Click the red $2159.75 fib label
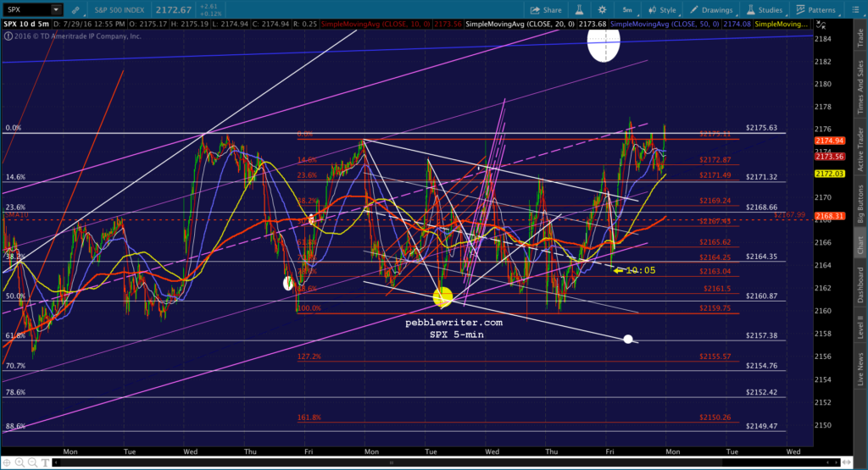The width and height of the screenshot is (868, 470). [715, 308]
